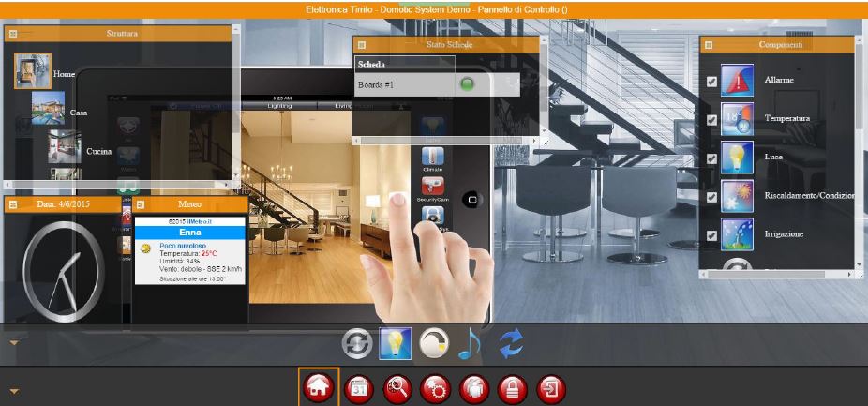Click the grey circular refresh icon

(x=358, y=344)
